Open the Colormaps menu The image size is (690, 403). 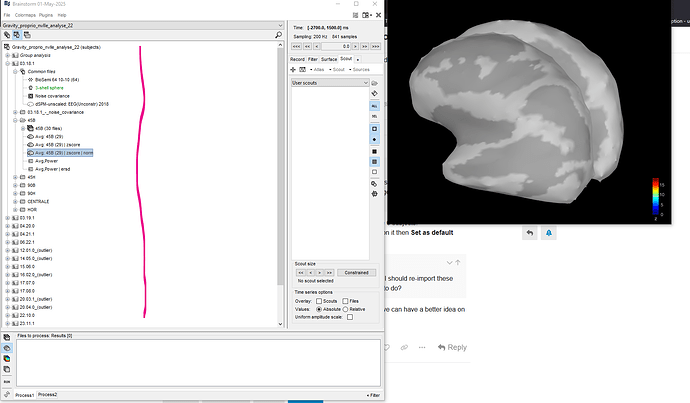tap(25, 15)
